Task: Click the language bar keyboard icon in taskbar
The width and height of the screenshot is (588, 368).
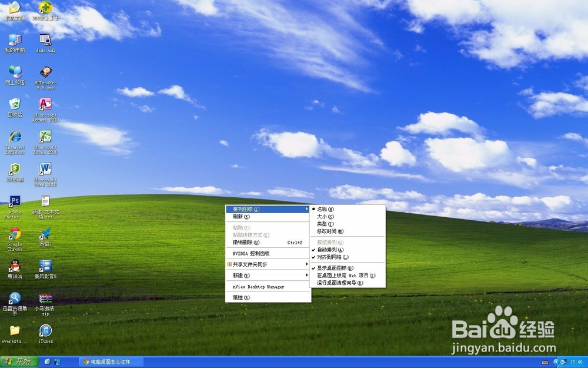Action: click(545, 362)
